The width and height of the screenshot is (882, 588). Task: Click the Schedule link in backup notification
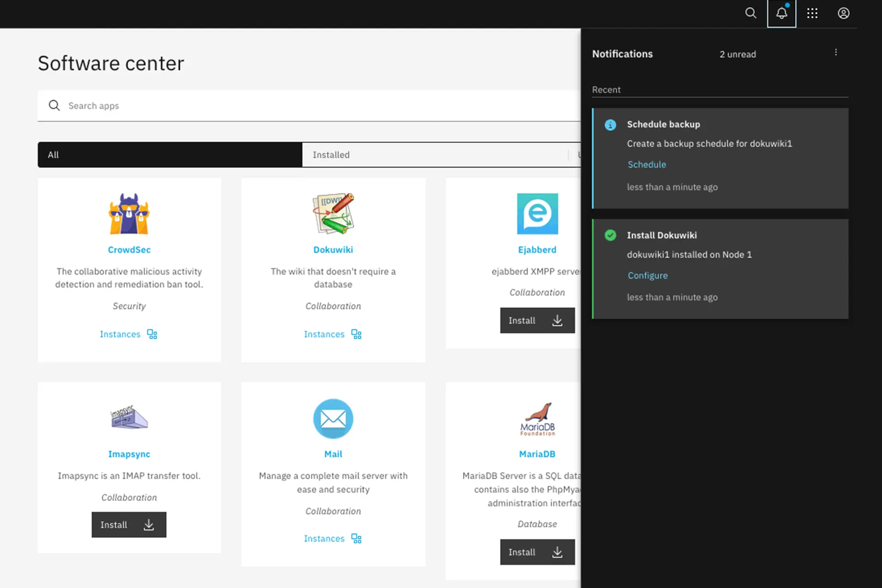coord(647,164)
